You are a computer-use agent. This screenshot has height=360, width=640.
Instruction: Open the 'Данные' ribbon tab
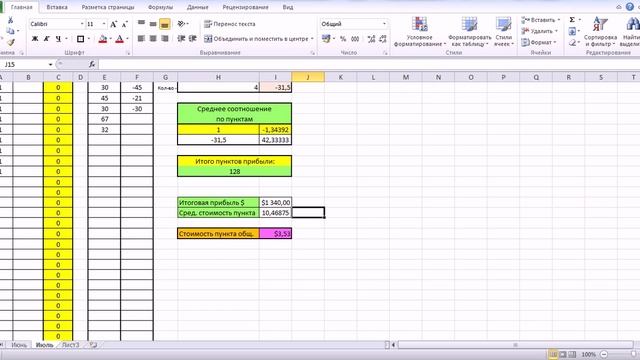pyautogui.click(x=198, y=7)
